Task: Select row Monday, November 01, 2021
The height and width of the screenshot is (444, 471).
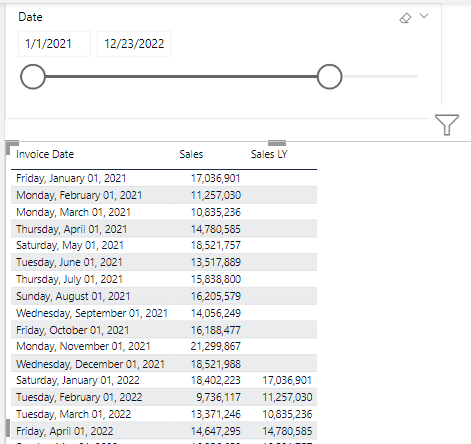Action: point(164,346)
